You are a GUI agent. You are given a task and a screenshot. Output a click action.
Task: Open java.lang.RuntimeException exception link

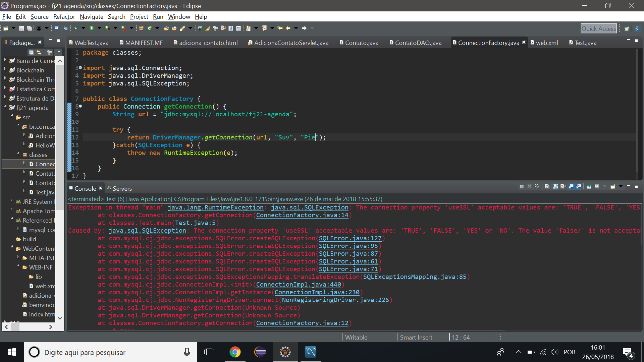pos(216,207)
